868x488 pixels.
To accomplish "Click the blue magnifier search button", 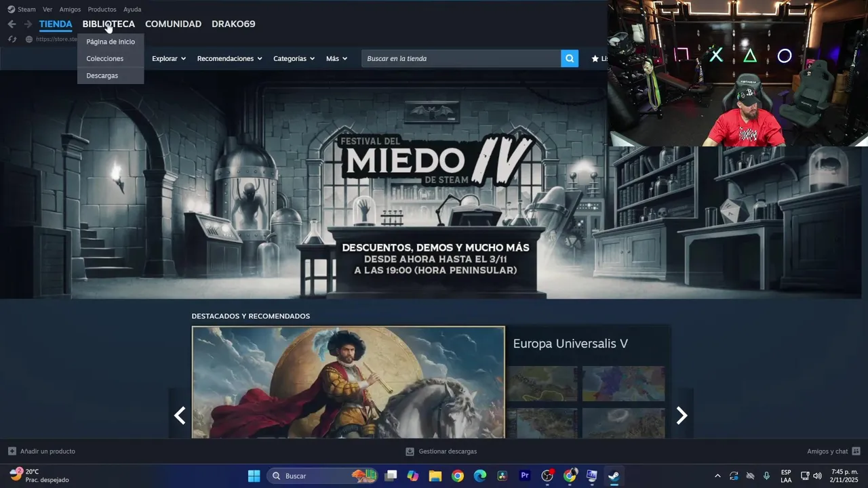I will tap(570, 58).
